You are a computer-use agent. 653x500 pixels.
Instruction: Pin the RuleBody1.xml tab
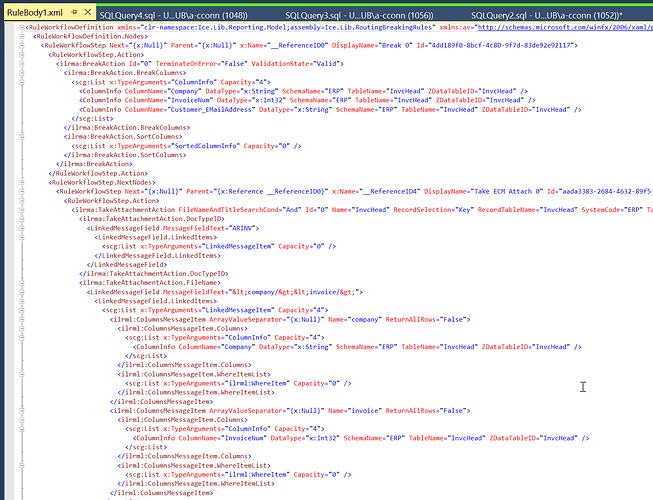point(74,12)
